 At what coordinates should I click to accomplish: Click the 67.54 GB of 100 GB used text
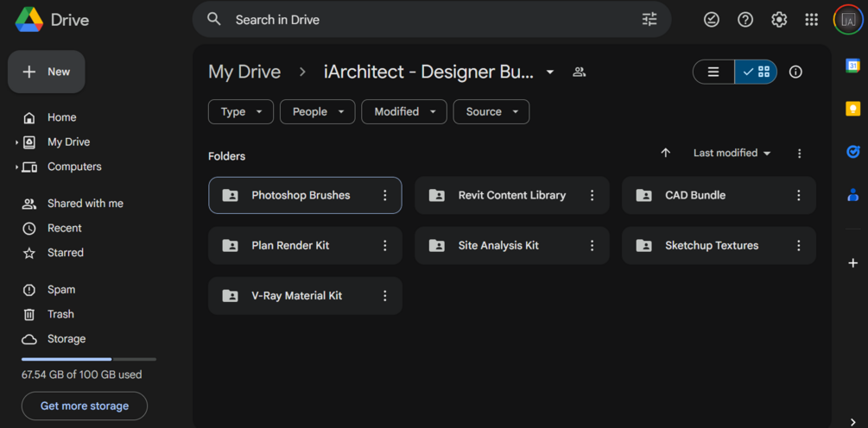tap(81, 374)
